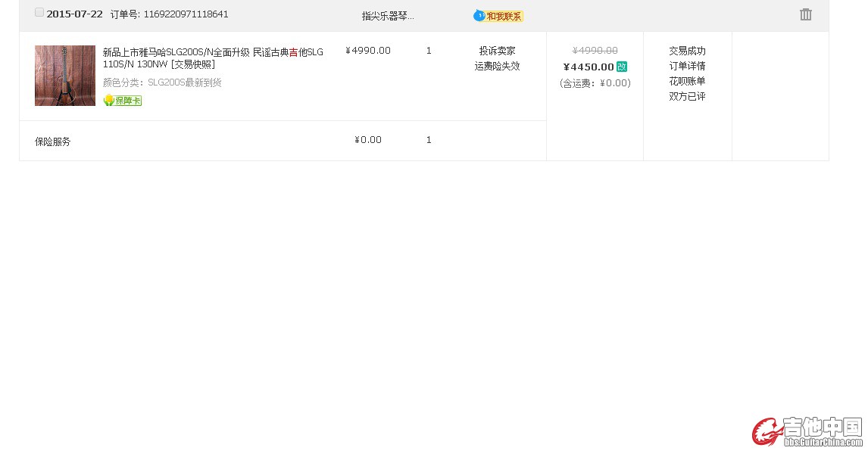Open the guitar product thumbnail

click(x=65, y=75)
